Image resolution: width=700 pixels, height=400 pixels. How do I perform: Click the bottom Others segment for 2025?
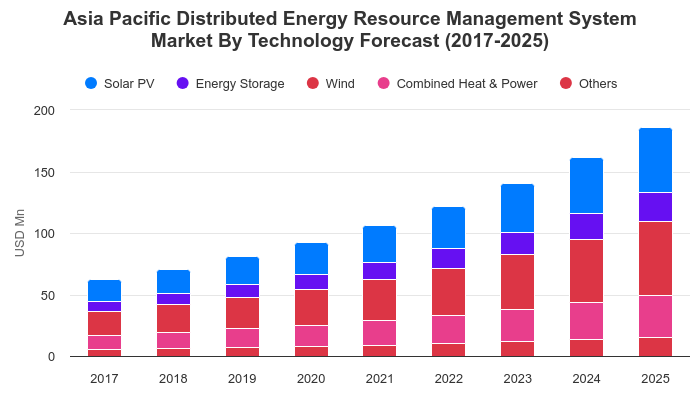coord(655,347)
